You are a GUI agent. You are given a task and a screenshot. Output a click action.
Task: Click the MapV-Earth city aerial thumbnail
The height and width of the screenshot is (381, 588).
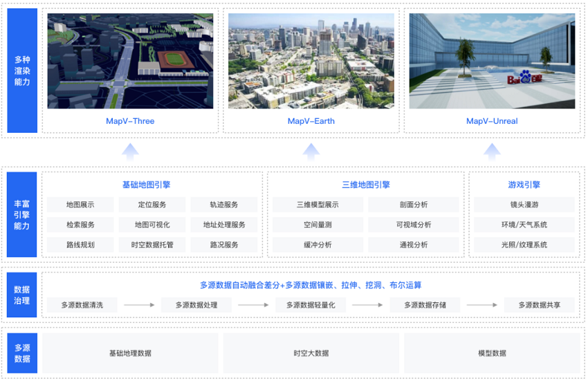click(311, 61)
